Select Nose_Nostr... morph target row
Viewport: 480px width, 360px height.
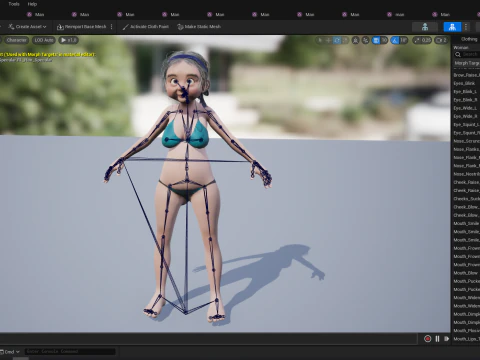click(x=466, y=174)
